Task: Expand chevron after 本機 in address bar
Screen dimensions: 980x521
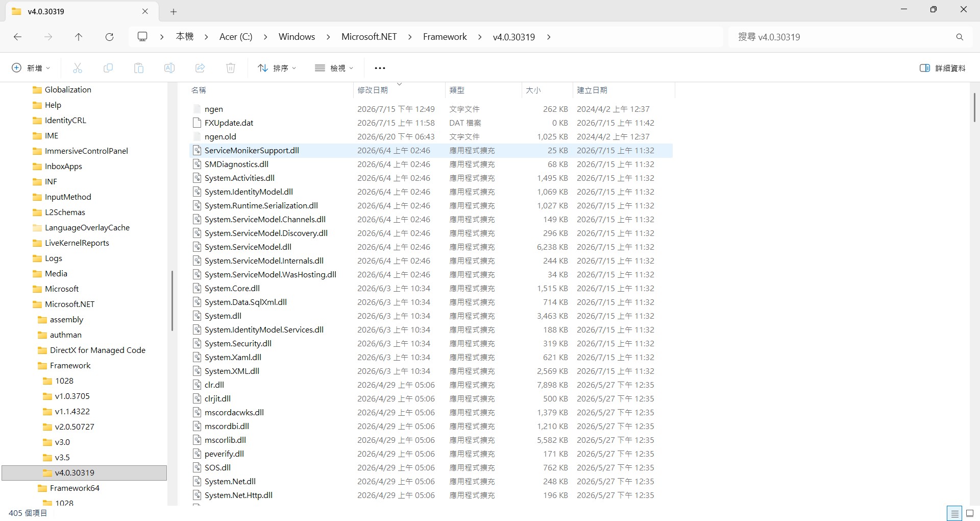Action: point(206,37)
